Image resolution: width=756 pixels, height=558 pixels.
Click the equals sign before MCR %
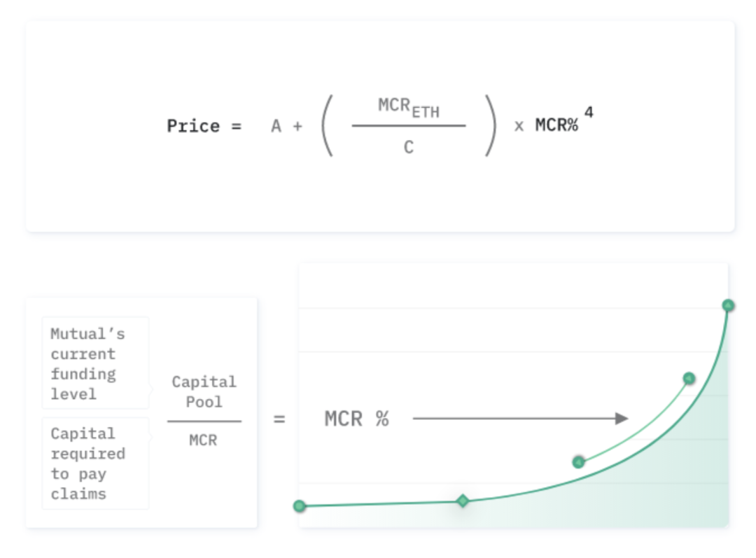coord(279,419)
